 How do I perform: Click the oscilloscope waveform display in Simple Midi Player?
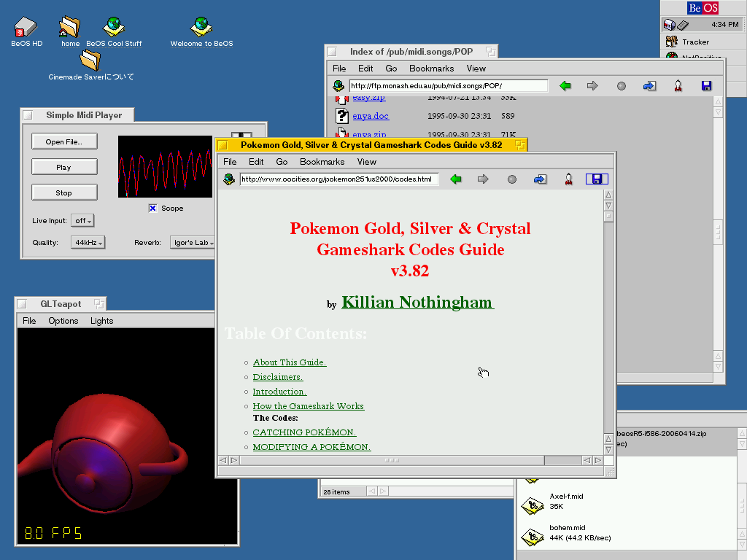coord(166,167)
